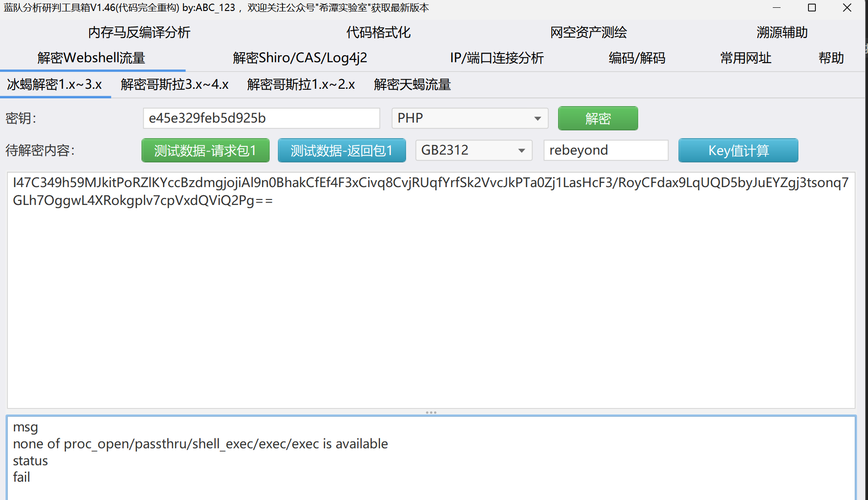Click the splitter handle between text panes
This screenshot has height=500, width=868.
tap(431, 412)
